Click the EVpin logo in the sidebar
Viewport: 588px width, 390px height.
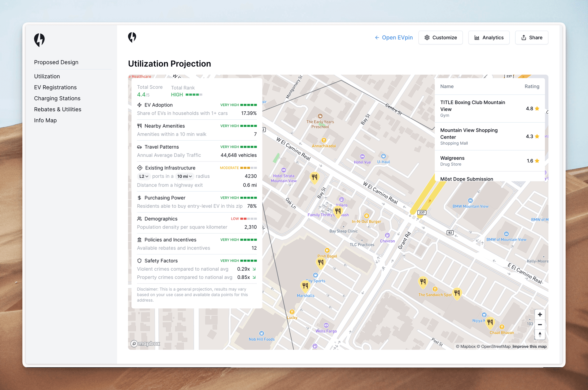[40, 40]
